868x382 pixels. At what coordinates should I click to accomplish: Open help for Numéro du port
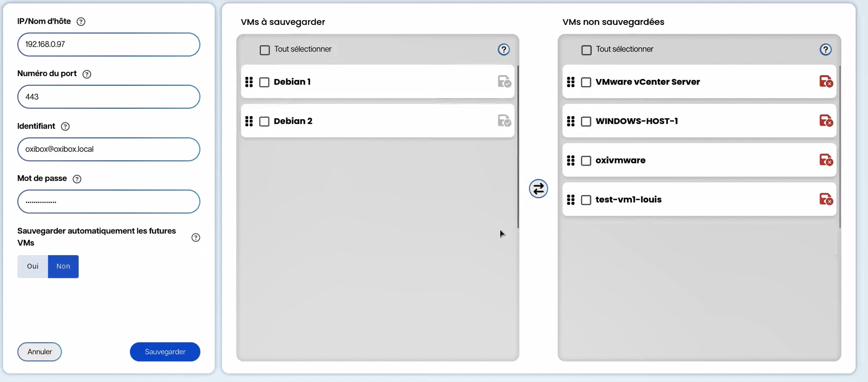click(87, 74)
